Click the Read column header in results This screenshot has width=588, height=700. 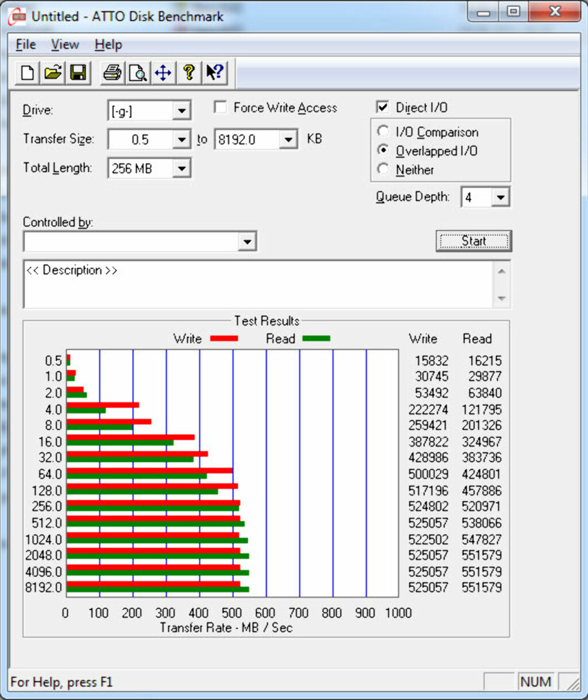coord(477,339)
